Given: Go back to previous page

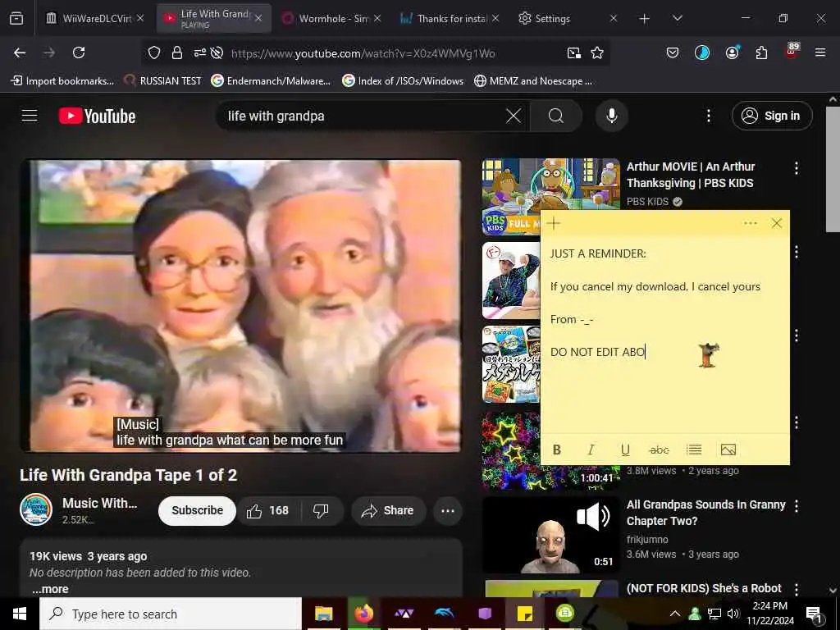Looking at the screenshot, I should pos(20,52).
